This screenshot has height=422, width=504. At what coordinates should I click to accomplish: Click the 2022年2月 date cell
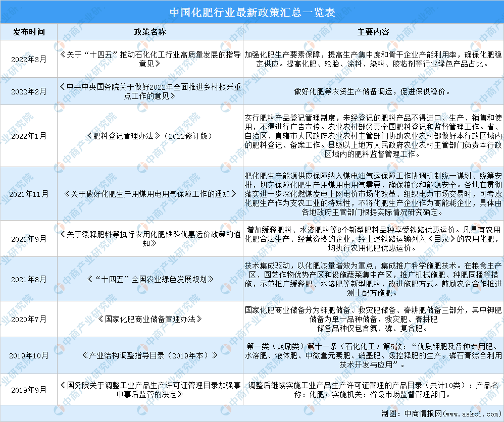coord(29,91)
